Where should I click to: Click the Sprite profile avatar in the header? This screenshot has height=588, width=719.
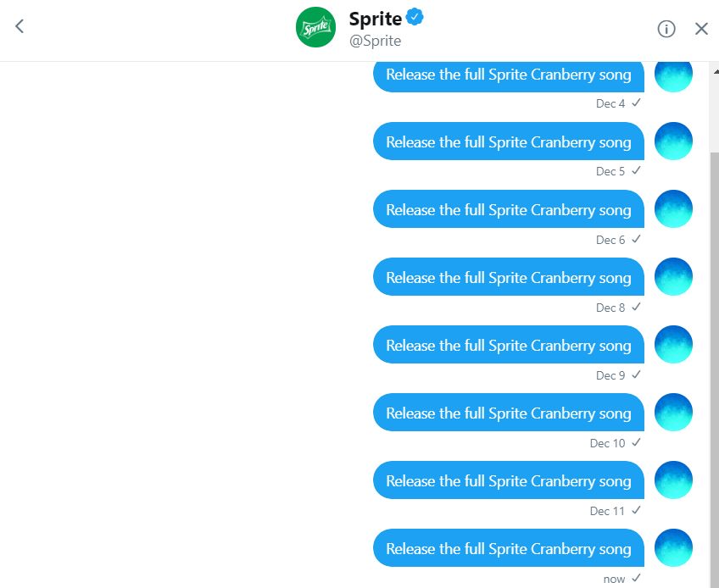pyautogui.click(x=315, y=25)
